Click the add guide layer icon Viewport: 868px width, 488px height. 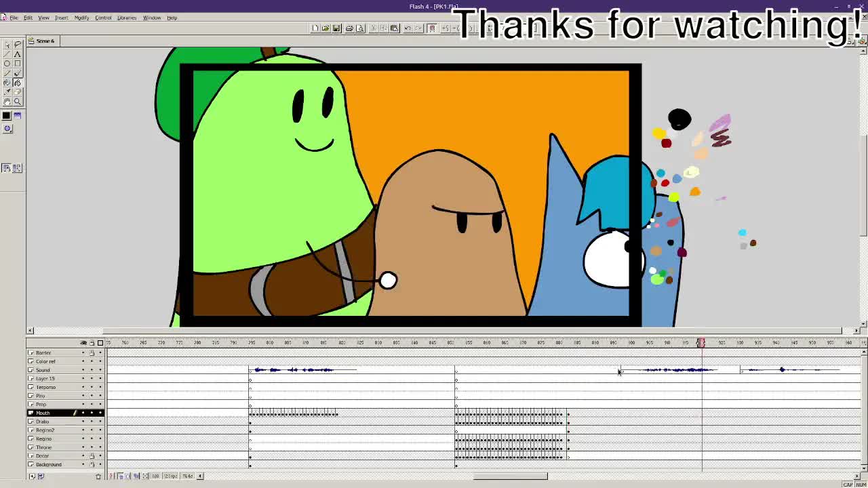(41, 476)
